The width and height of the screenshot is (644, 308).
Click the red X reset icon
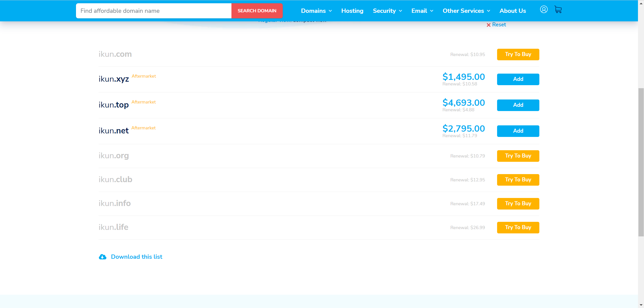coord(489,25)
